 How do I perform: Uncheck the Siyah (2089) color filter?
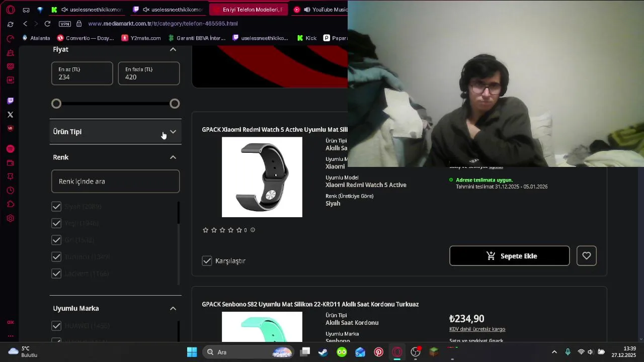tap(56, 207)
